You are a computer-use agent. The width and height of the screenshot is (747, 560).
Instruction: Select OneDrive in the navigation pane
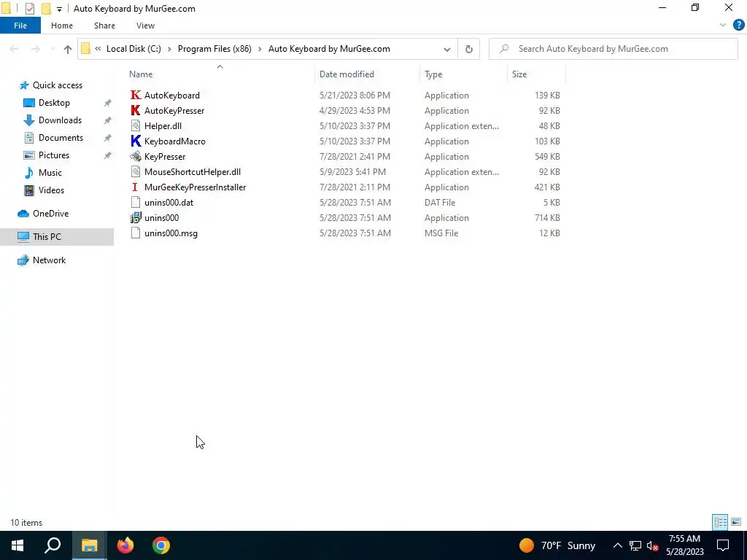tap(50, 214)
